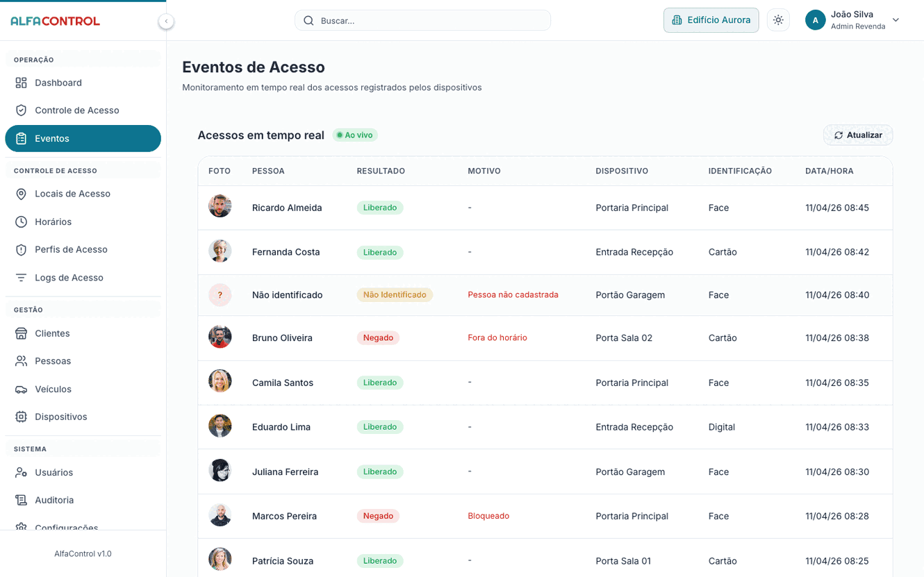Select the map pin icon for Locais de Acesso
This screenshot has width=924, height=577.
[x=22, y=194]
